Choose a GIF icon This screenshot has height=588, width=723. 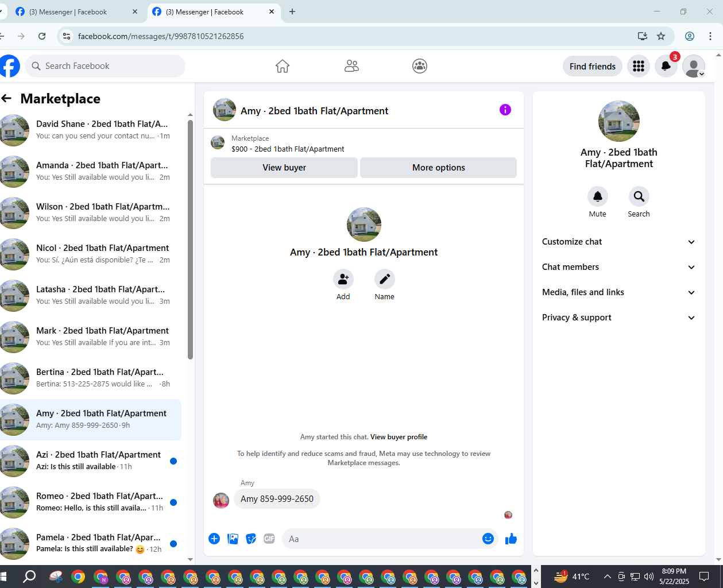click(x=269, y=539)
